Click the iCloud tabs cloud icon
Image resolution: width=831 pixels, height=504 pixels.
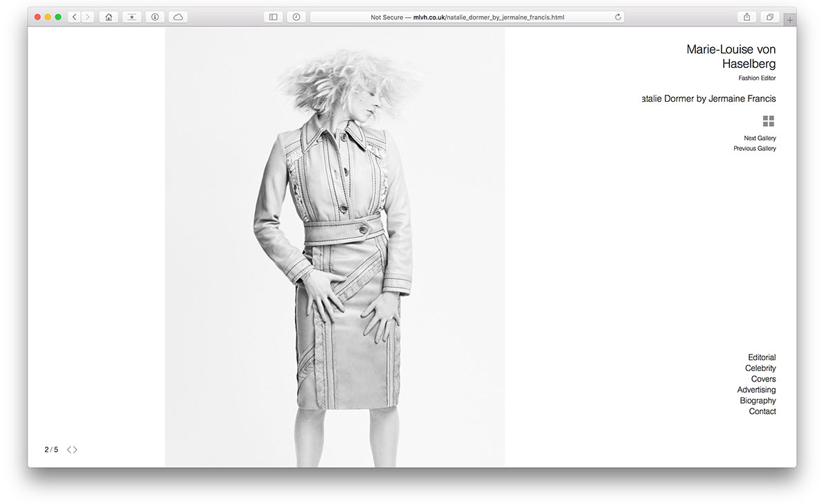point(178,17)
